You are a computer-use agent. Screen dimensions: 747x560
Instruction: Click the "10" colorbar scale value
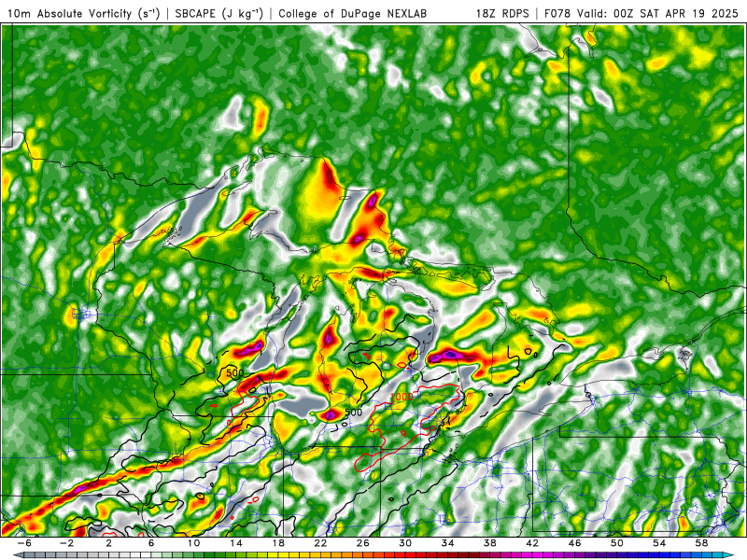click(x=193, y=543)
